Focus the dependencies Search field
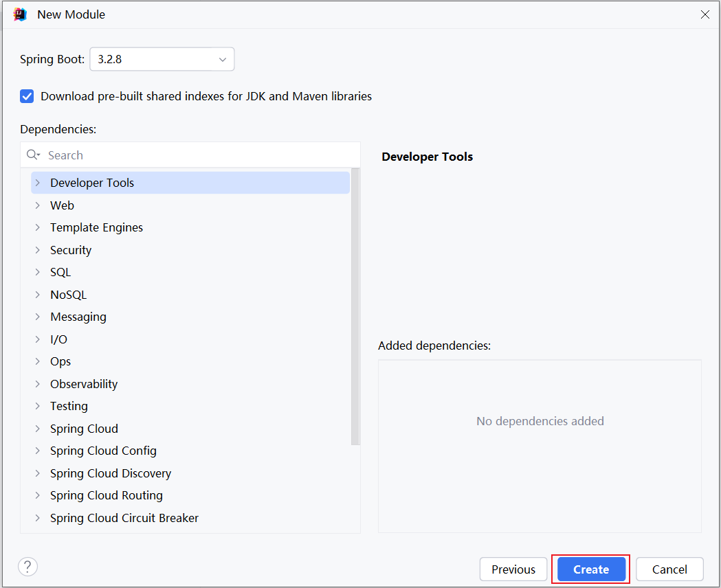721x588 pixels. click(199, 155)
